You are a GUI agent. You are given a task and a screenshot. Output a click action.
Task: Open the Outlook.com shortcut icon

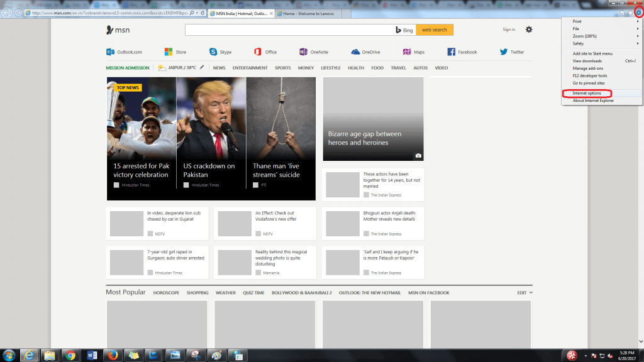point(111,52)
